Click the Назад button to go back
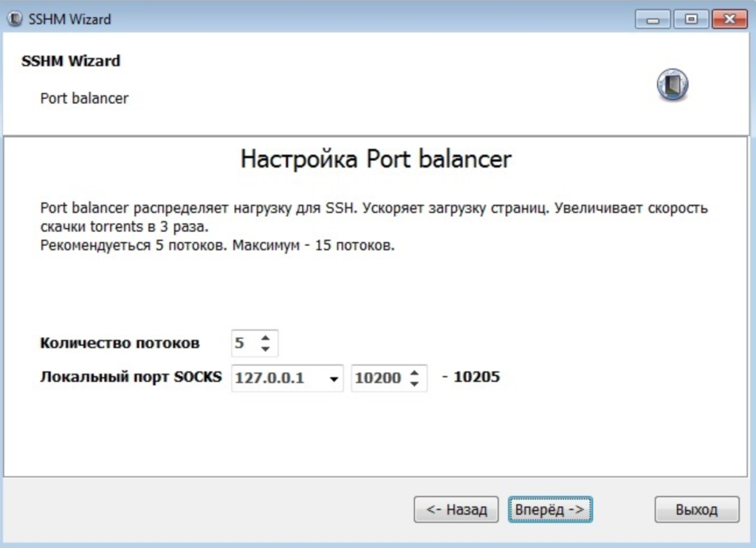The width and height of the screenshot is (756, 548). pos(456,509)
